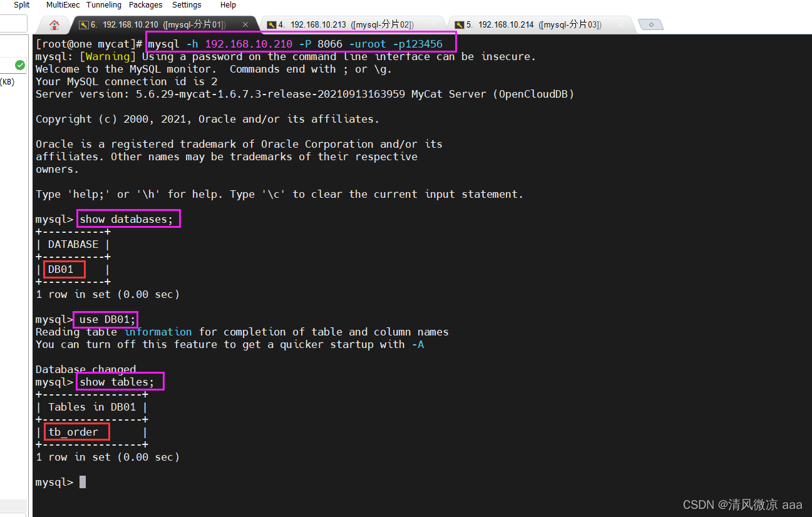The width and height of the screenshot is (812, 517).
Task: Click the 'tb_order' table name
Action: point(73,432)
